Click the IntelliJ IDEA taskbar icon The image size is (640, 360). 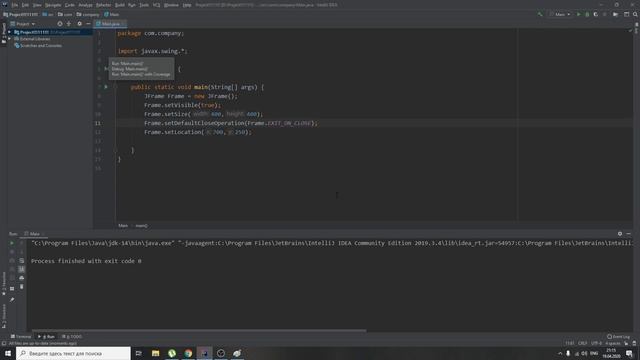point(204,353)
